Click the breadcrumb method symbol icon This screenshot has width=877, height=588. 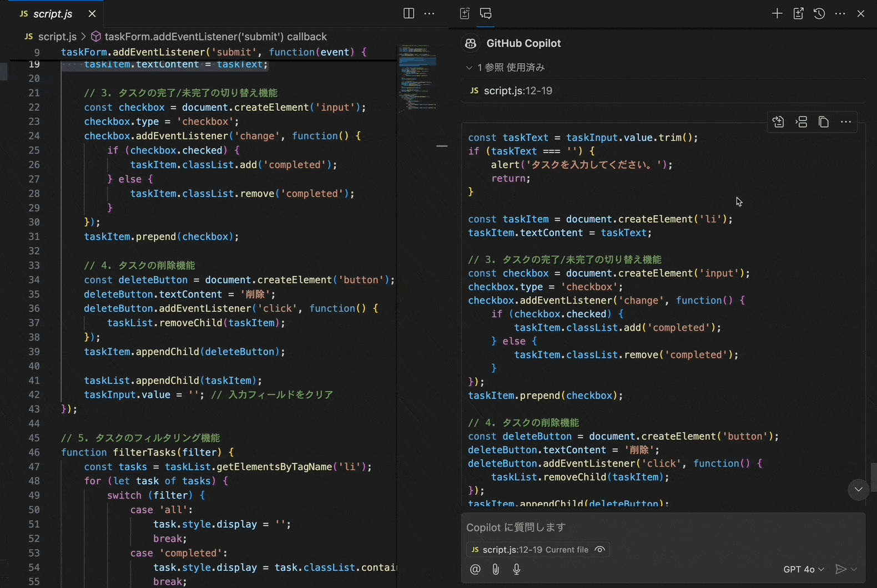[96, 37]
